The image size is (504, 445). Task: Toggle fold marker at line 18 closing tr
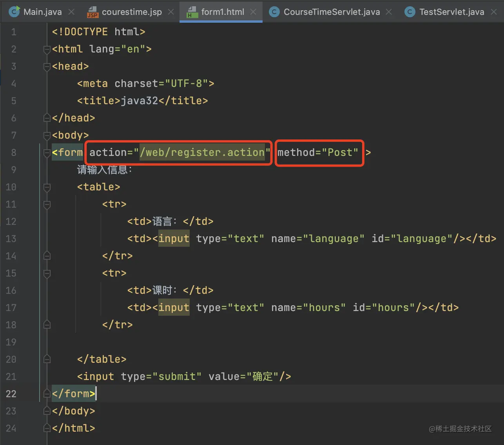47,325
